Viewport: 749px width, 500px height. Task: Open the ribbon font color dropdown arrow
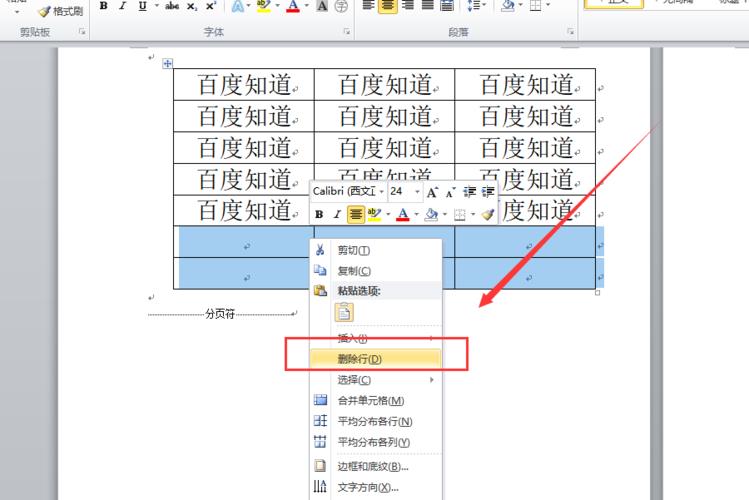306,6
